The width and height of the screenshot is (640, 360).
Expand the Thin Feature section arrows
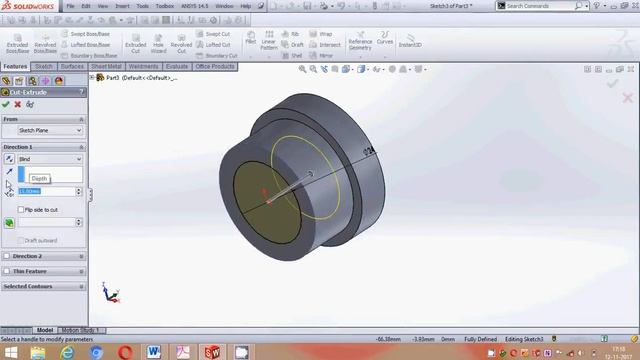click(x=81, y=271)
